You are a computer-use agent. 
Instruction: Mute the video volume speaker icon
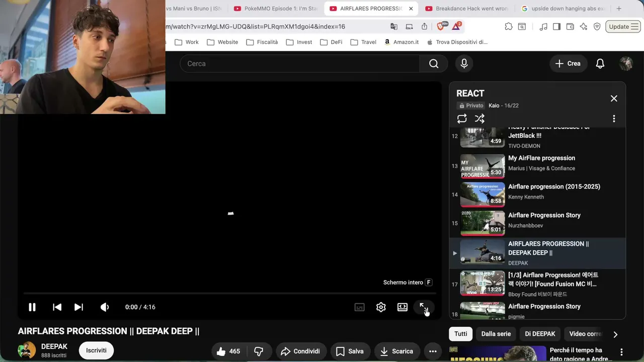click(x=105, y=307)
